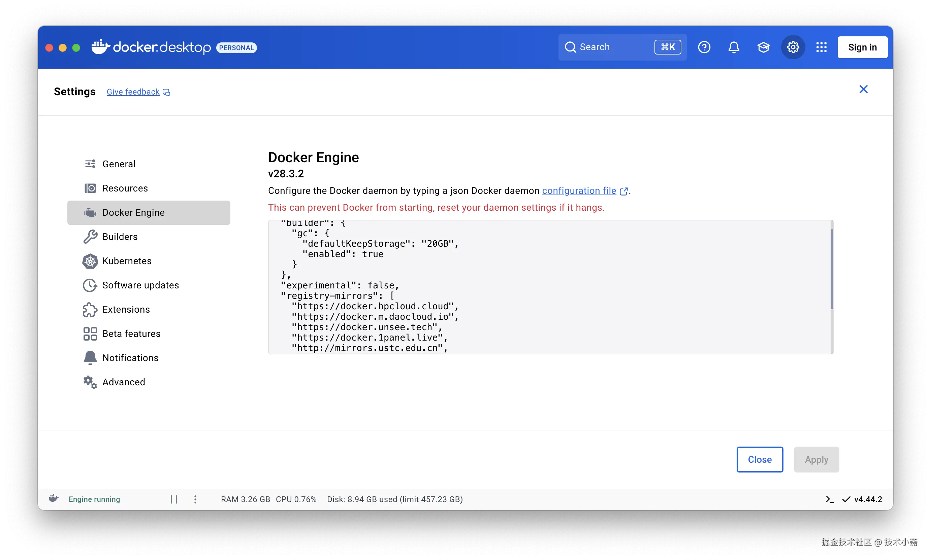Click the settings gear icon
Viewport: 931px width, 560px height.
pos(793,47)
